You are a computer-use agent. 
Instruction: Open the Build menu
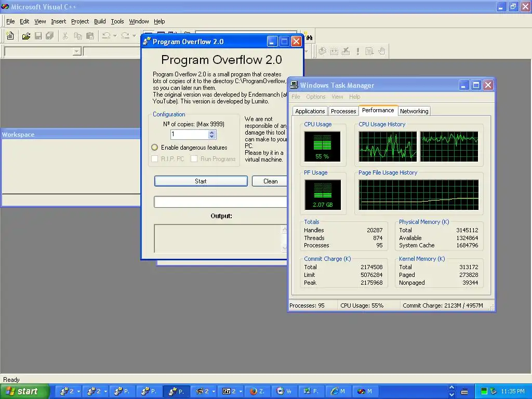pyautogui.click(x=100, y=21)
